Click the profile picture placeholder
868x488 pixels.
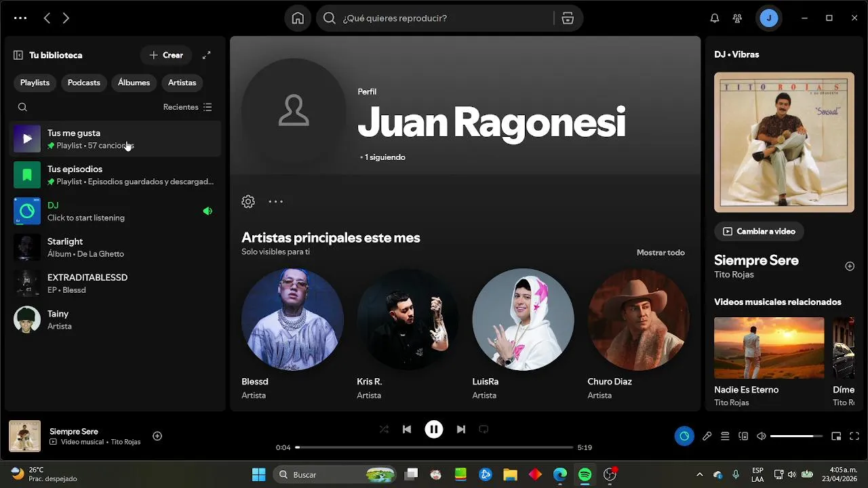pyautogui.click(x=294, y=110)
